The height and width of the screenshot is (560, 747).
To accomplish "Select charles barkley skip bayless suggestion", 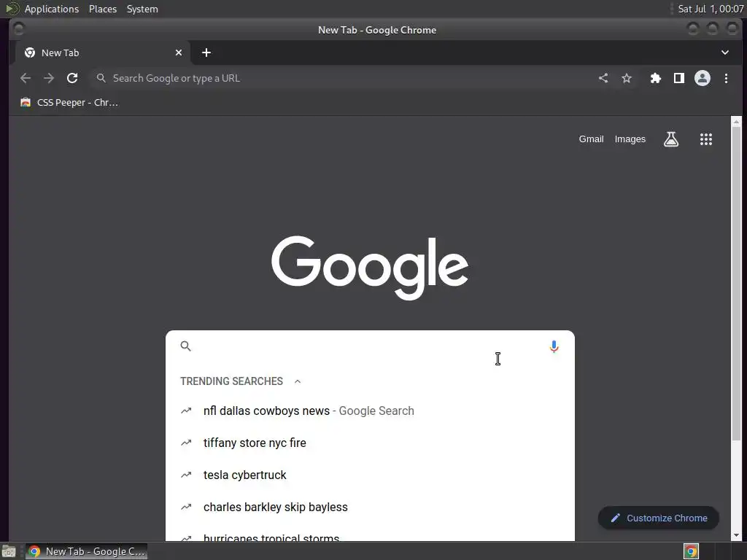I will click(x=370, y=507).
